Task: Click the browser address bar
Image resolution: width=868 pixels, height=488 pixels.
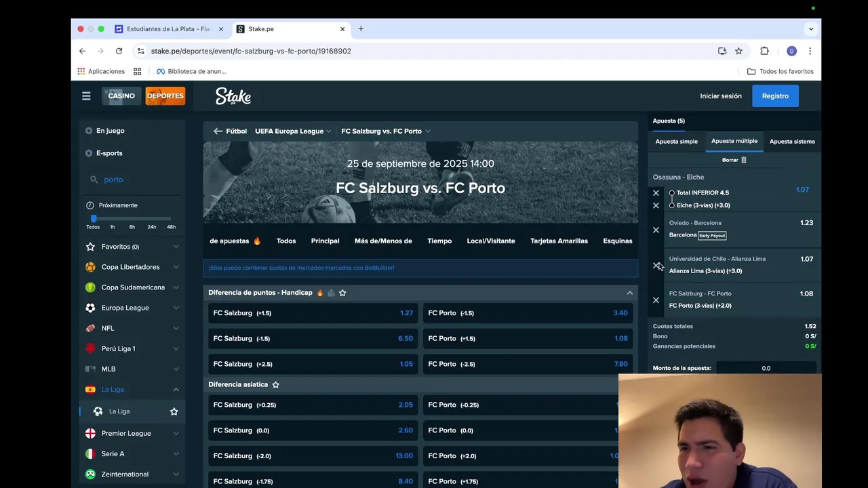Action: pyautogui.click(x=427, y=51)
